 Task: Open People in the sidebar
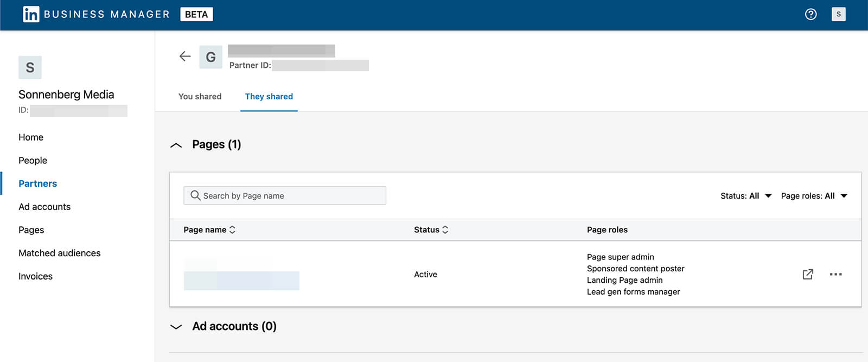coord(33,161)
